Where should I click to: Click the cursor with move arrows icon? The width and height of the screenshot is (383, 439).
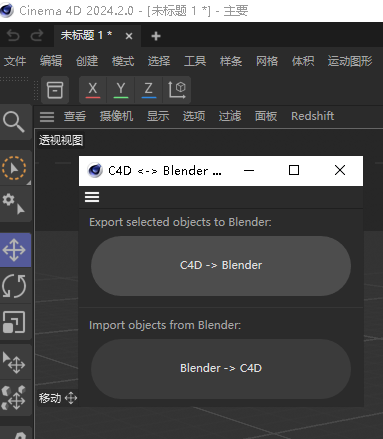tap(14, 362)
